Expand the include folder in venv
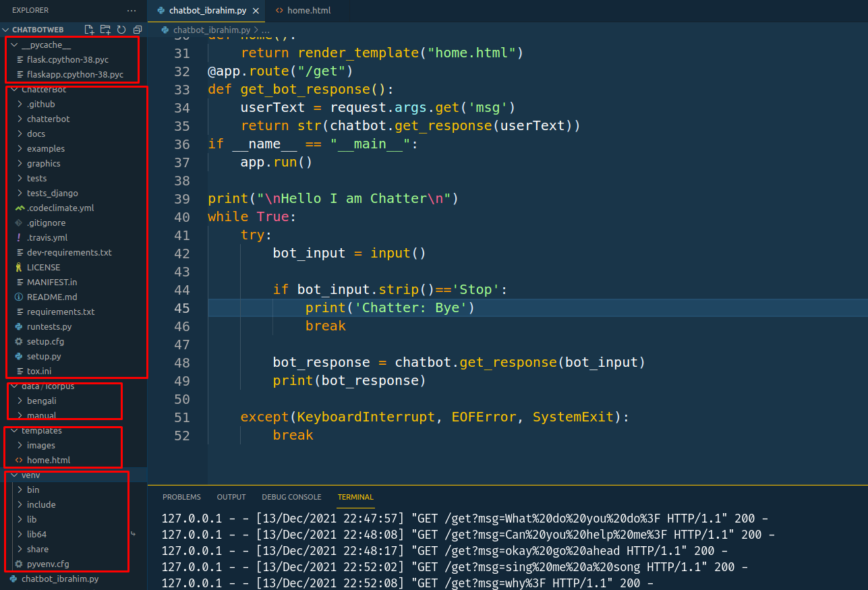The width and height of the screenshot is (868, 590). pos(19,504)
